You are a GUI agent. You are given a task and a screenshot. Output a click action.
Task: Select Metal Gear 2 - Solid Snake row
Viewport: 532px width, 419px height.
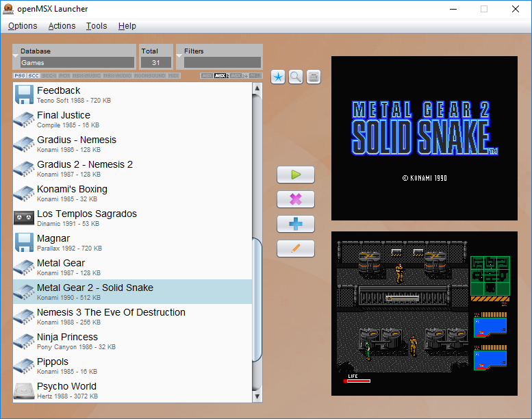[x=132, y=292]
